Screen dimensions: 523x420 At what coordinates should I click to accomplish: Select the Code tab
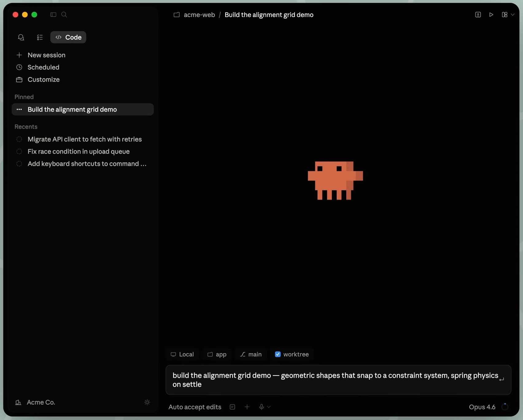pyautogui.click(x=68, y=37)
